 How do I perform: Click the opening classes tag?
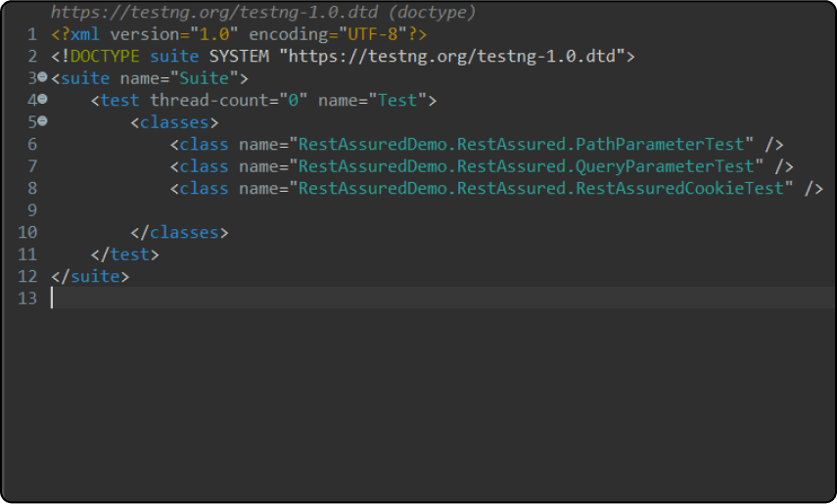pos(174,122)
